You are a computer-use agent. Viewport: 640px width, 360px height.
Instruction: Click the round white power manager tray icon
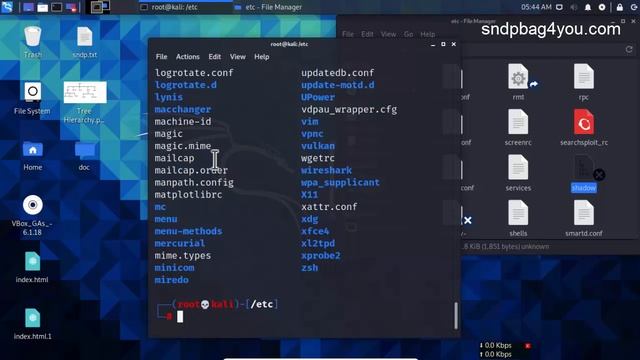click(602, 7)
